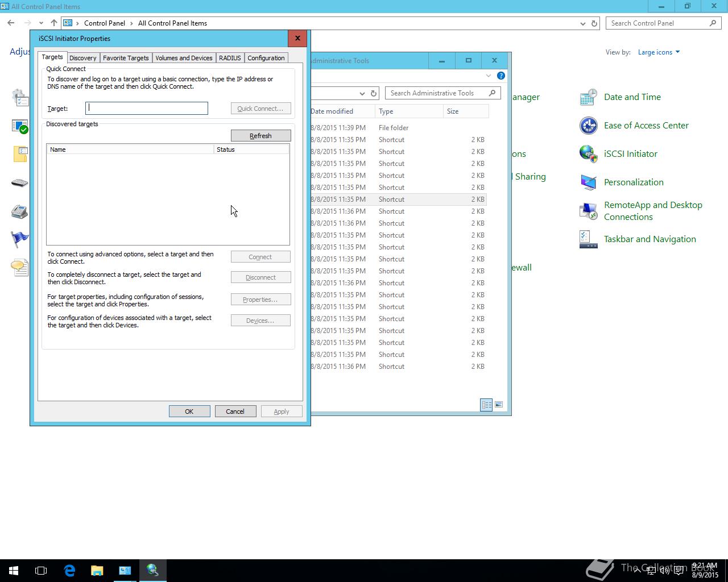728x582 pixels.
Task: Expand the Administrative Tools address dropdown
Action: click(362, 93)
